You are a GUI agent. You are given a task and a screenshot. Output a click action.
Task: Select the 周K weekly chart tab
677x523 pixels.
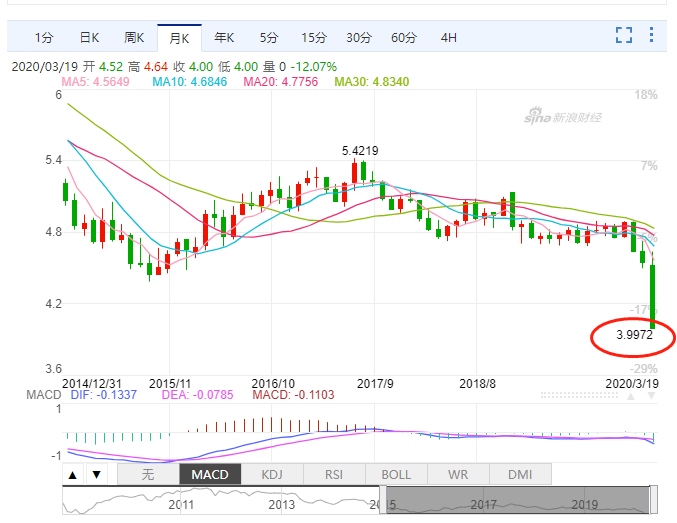(x=134, y=38)
